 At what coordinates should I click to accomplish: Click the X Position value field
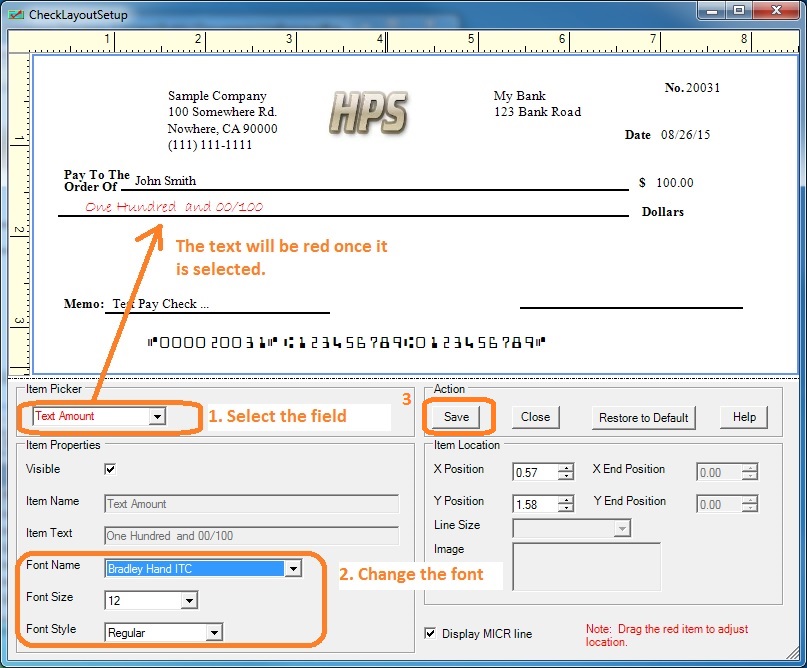(x=535, y=472)
